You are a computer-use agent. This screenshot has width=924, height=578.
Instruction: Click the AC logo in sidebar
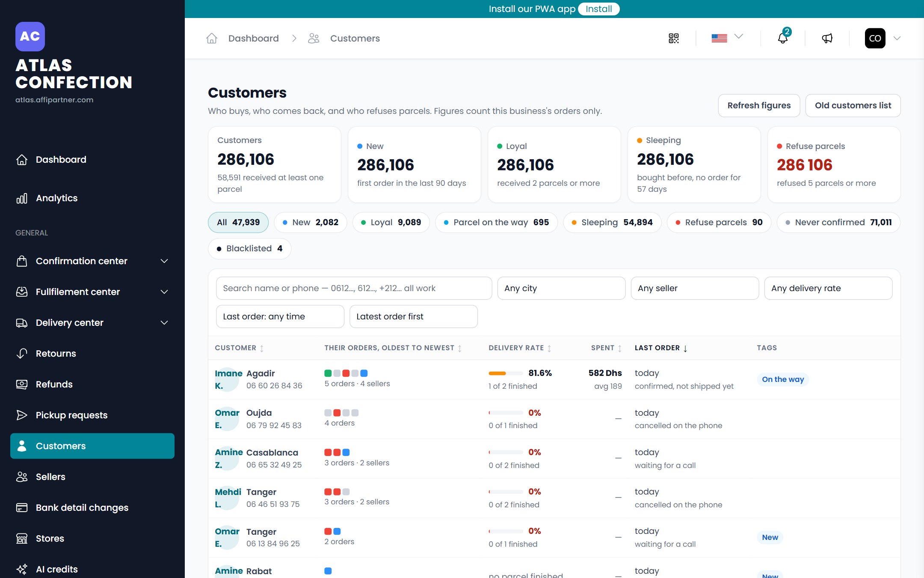tap(30, 36)
